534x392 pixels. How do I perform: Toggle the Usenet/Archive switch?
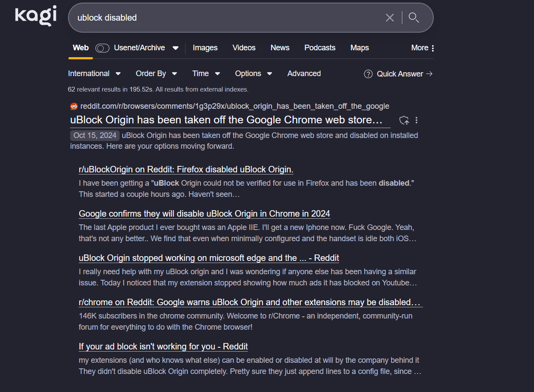tap(102, 48)
